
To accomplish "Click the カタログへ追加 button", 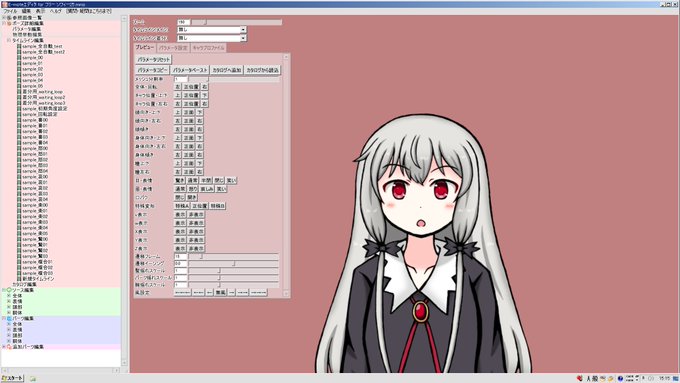I will [x=227, y=70].
